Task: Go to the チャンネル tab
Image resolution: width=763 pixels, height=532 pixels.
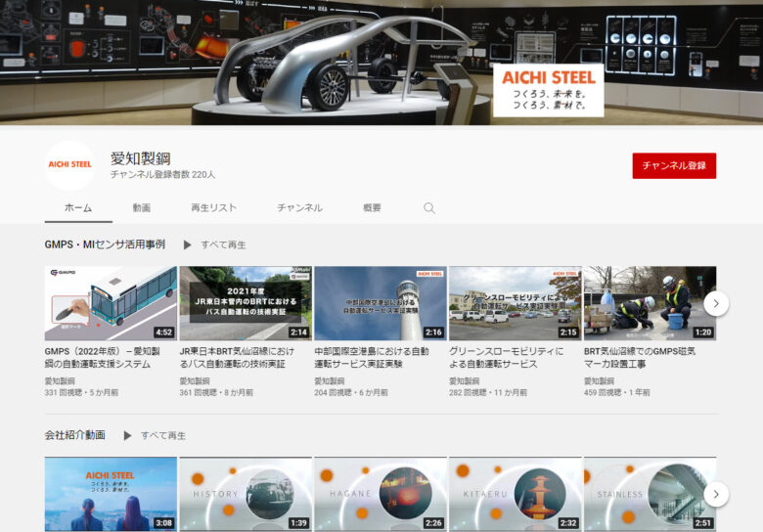Action: [x=299, y=208]
